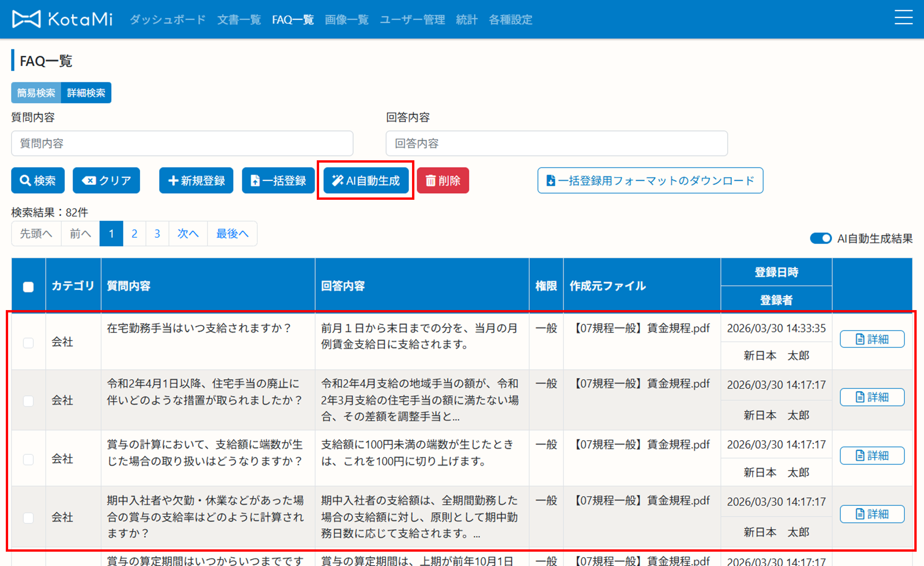Click the KotaMi logo icon
Viewport: 924px width, 566px height.
tap(26, 19)
